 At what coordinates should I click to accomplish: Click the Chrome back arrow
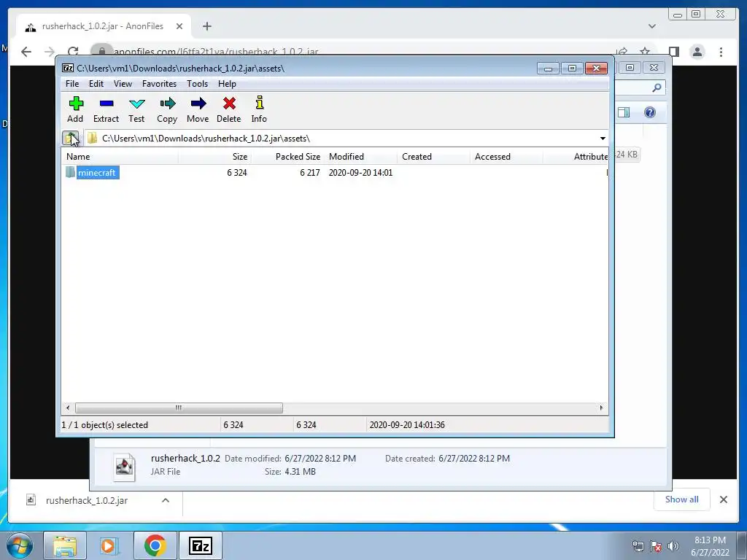pos(26,52)
